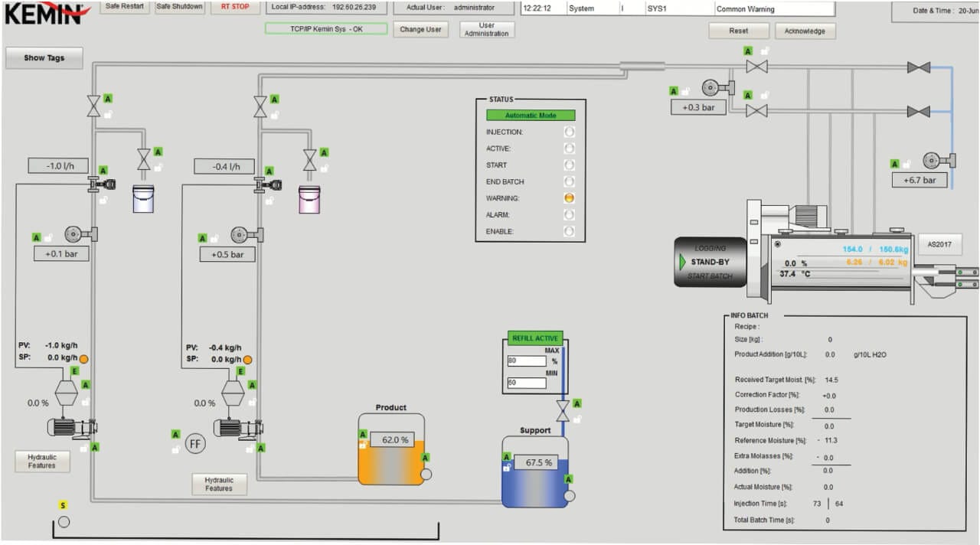This screenshot has height=545, width=980.
Task: Select the pink bucket icon
Action: pyautogui.click(x=309, y=199)
